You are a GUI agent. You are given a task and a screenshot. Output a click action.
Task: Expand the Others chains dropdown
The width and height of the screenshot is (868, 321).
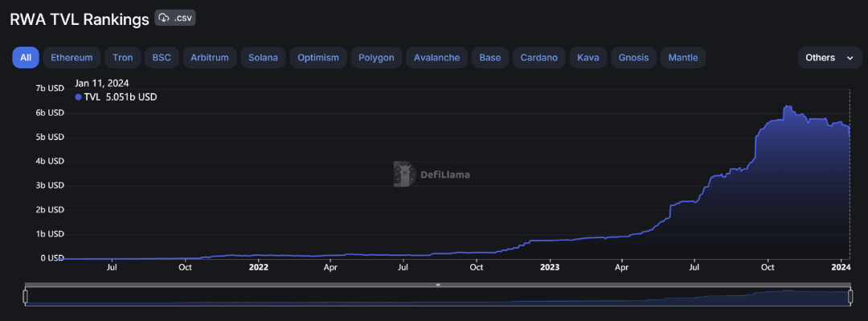pos(829,58)
